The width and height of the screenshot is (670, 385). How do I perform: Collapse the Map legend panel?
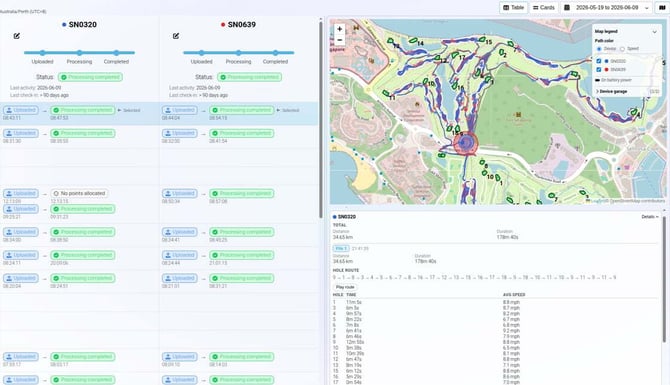[x=654, y=32]
